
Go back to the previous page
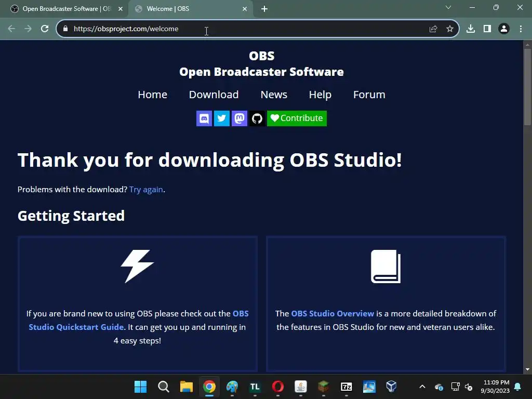point(11,29)
